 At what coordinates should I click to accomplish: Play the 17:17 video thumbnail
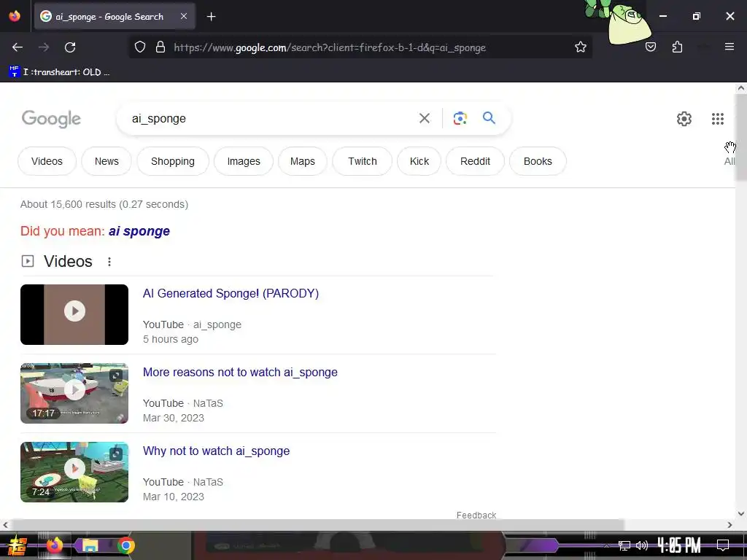point(74,393)
